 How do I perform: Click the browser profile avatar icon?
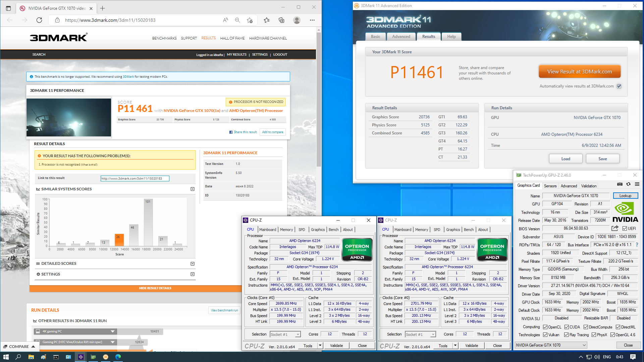297,20
